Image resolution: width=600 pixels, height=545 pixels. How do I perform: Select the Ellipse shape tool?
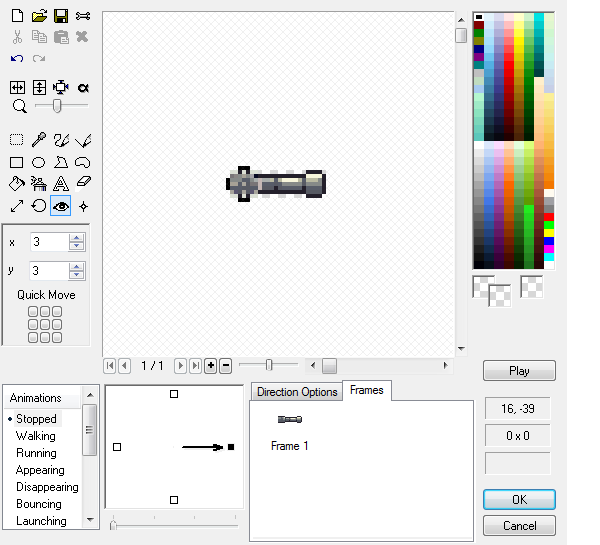[x=38, y=163]
